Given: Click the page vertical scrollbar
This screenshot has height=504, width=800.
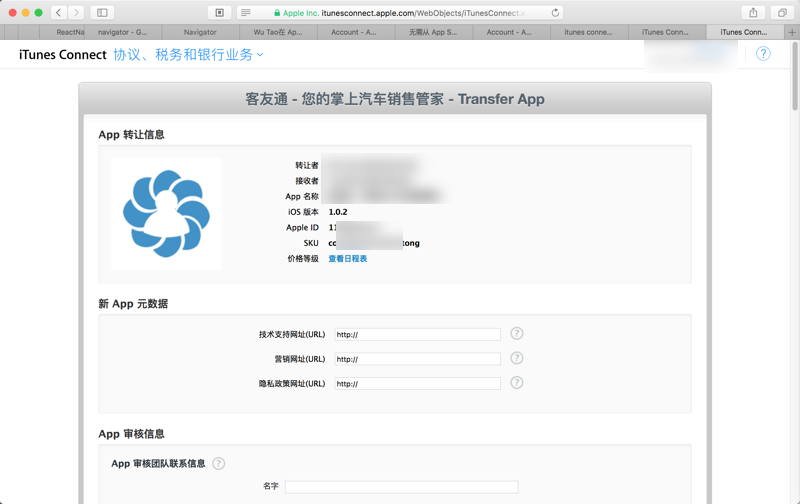Looking at the screenshot, I should click(x=795, y=77).
